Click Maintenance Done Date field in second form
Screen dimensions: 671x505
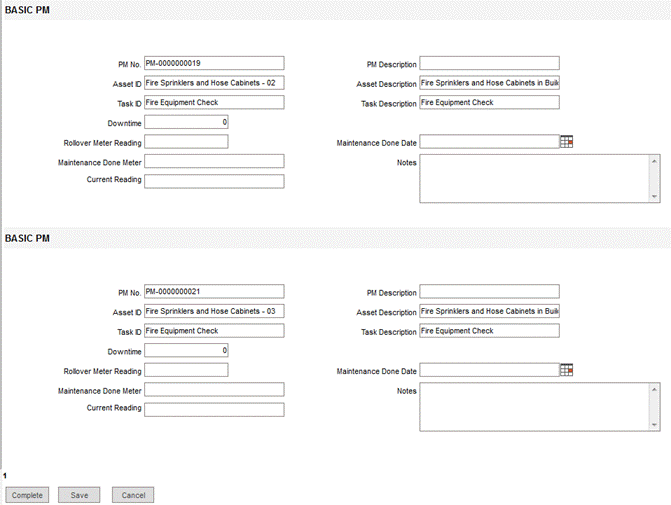[488, 370]
